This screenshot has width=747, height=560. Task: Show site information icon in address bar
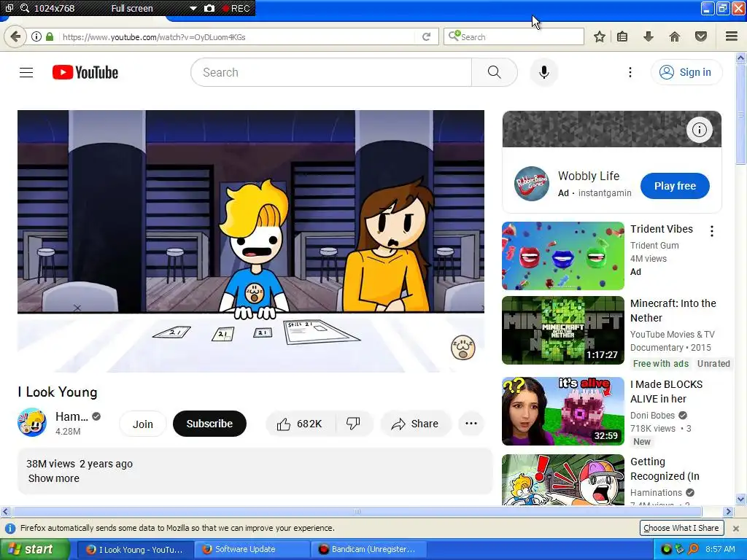(36, 36)
